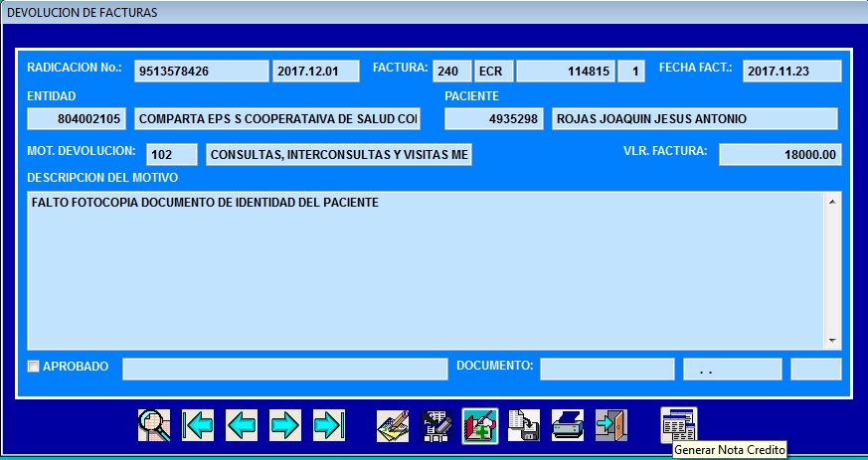Click the add new record icon
Viewport: 868px width, 460px height.
coord(480,425)
